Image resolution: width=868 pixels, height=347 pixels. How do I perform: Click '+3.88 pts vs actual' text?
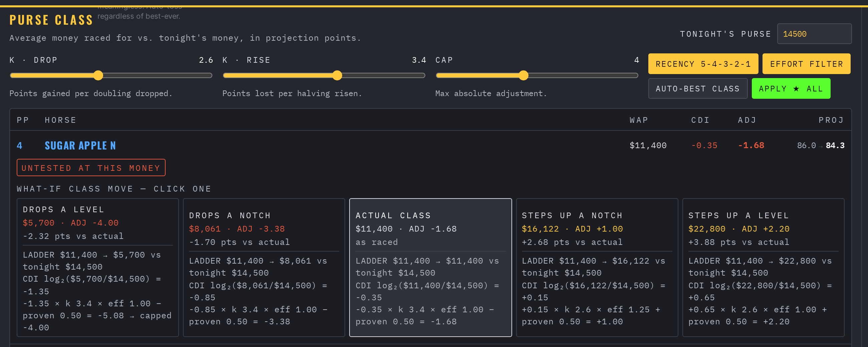(x=738, y=242)
